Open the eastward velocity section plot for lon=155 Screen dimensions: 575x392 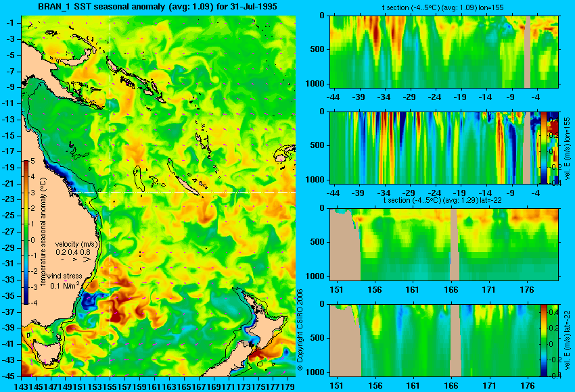click(x=435, y=147)
